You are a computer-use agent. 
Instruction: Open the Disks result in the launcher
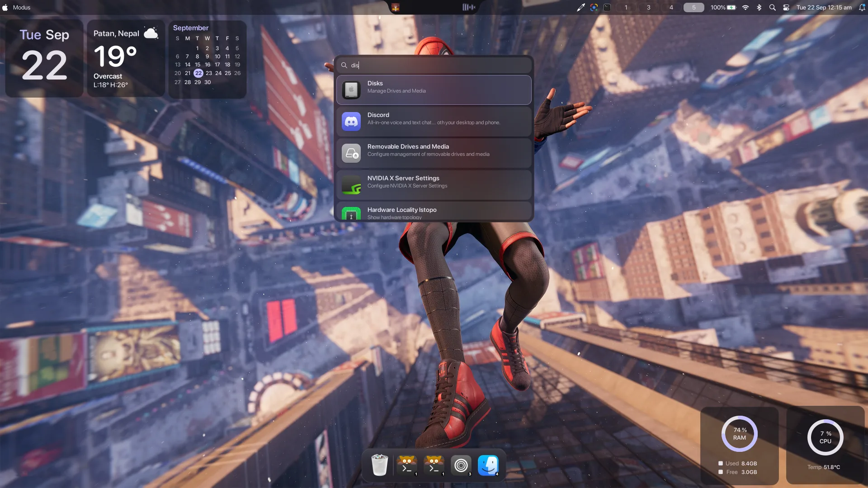coord(434,90)
